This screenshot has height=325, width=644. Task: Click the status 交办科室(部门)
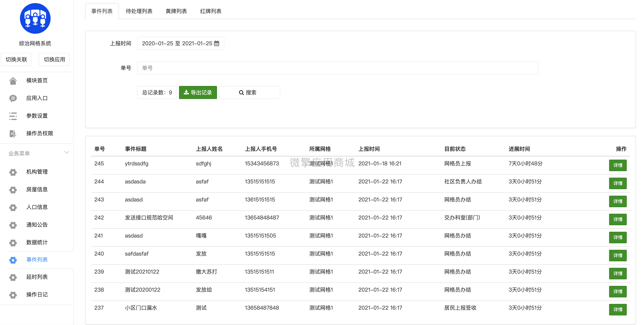[x=462, y=217]
